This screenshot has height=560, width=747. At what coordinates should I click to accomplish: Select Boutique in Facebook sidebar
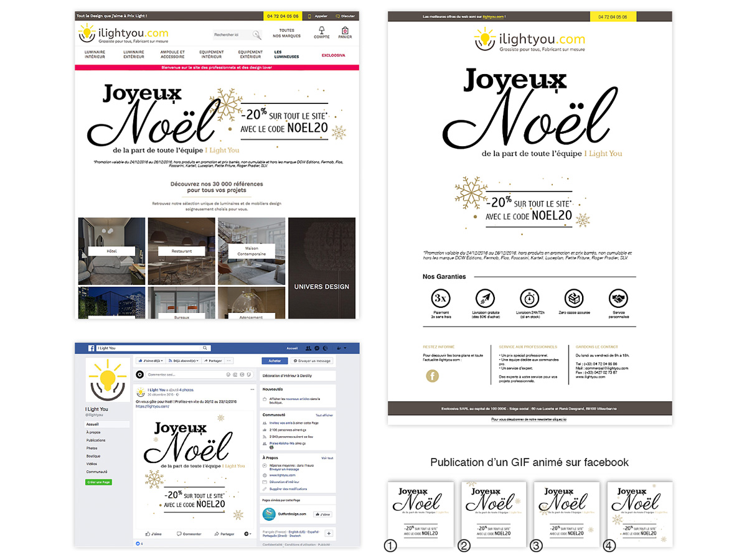click(93, 456)
